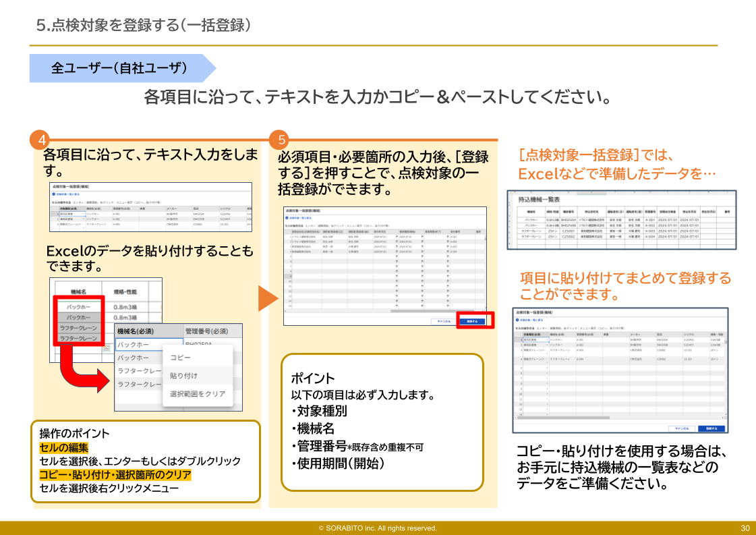Viewport: 756px width, 535px height.
Task: Select コピー from the context menu
Action: coord(179,357)
